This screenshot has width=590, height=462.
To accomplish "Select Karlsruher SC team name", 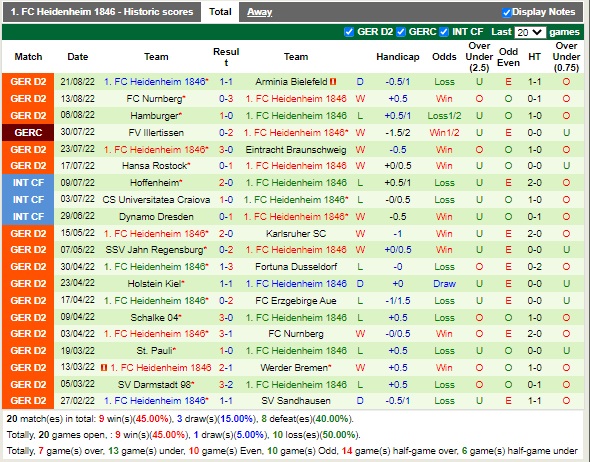I will tap(296, 234).
